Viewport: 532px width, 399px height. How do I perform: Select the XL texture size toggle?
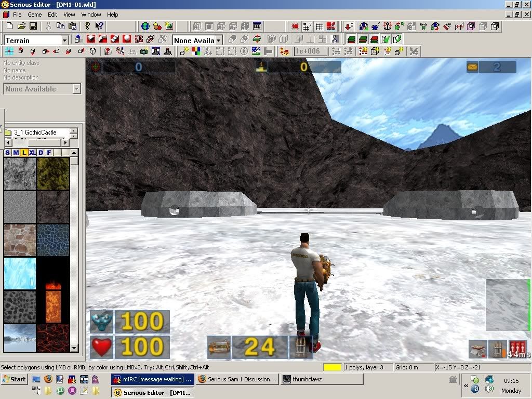coord(32,153)
